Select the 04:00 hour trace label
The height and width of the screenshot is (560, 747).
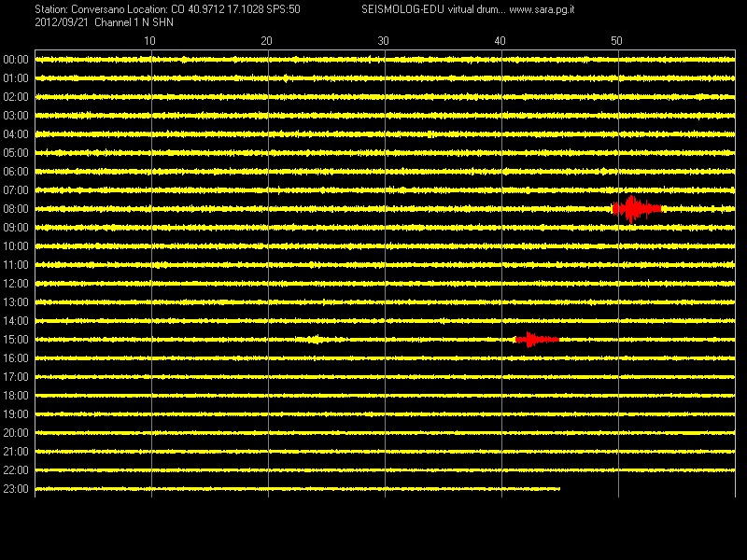16,134
